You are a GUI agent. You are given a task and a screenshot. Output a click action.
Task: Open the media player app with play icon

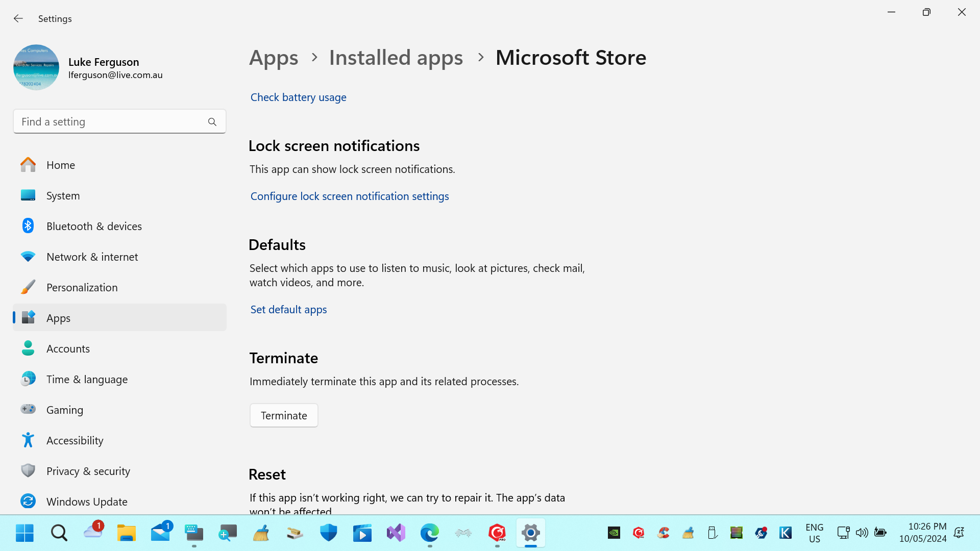362,533
